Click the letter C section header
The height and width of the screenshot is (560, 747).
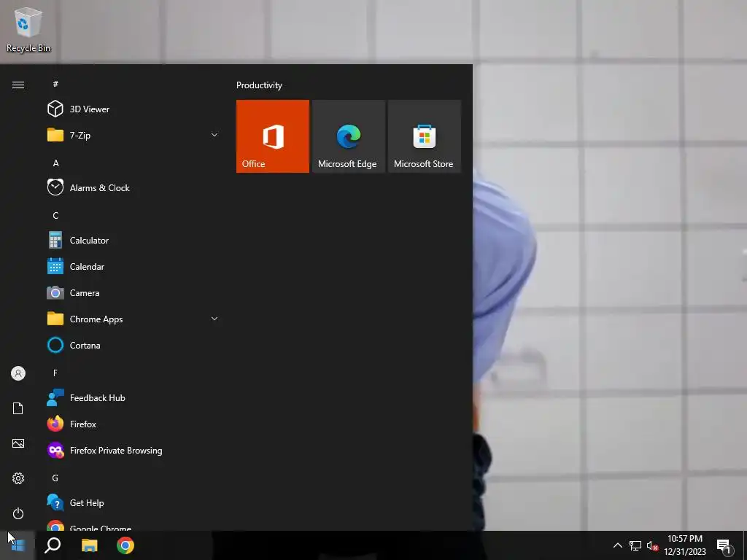[x=55, y=216]
